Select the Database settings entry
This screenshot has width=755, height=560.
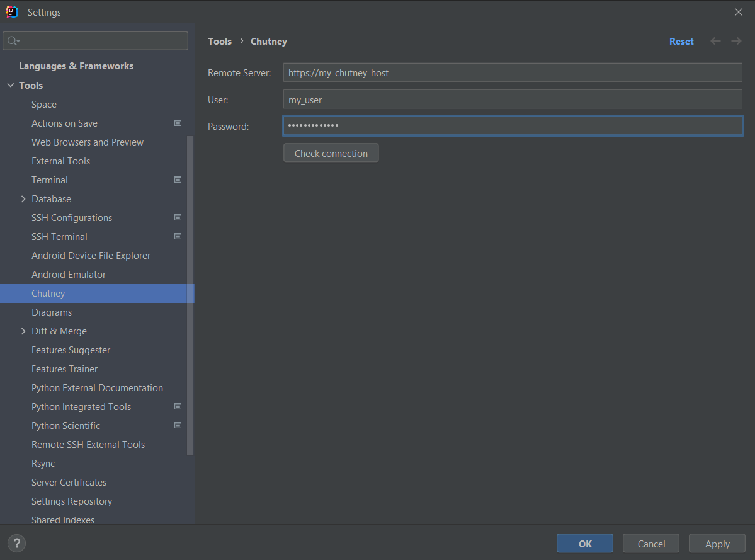(x=51, y=199)
